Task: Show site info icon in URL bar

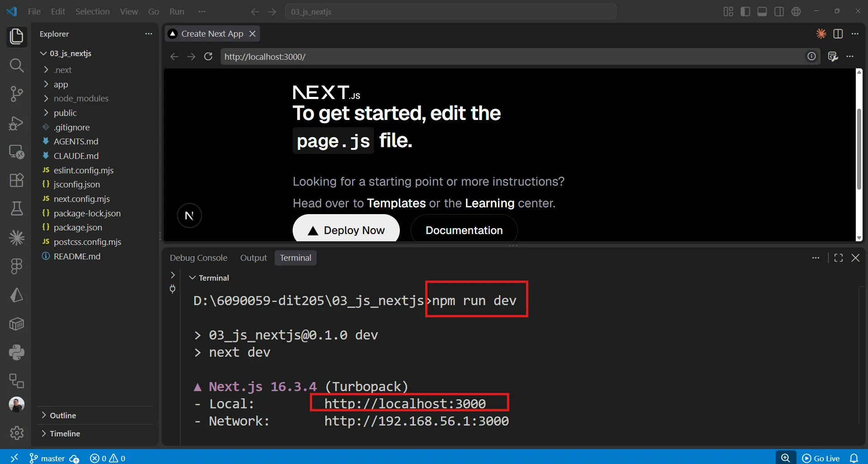Action: pos(811,56)
